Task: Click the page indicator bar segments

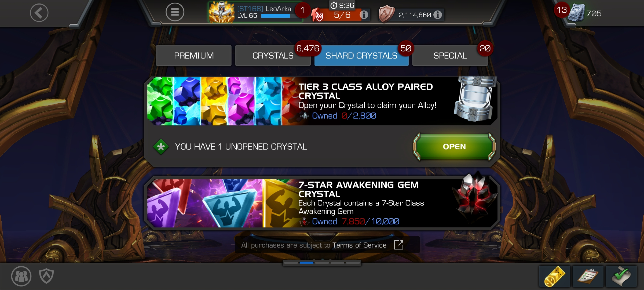Action: point(322,263)
